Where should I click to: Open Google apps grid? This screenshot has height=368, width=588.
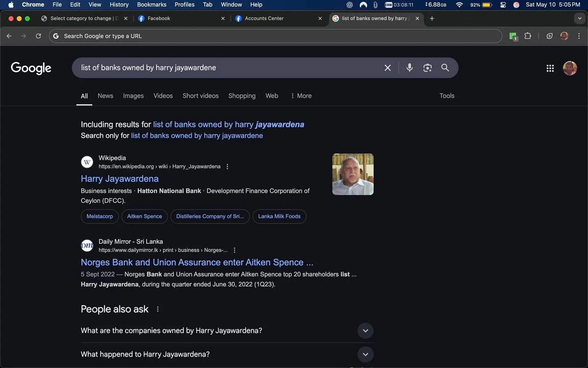point(550,68)
